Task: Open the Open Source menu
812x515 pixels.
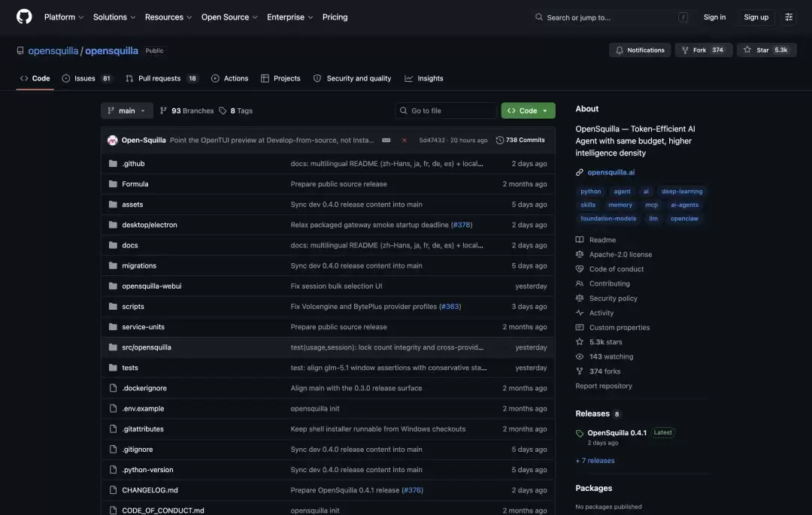Action: [229, 17]
